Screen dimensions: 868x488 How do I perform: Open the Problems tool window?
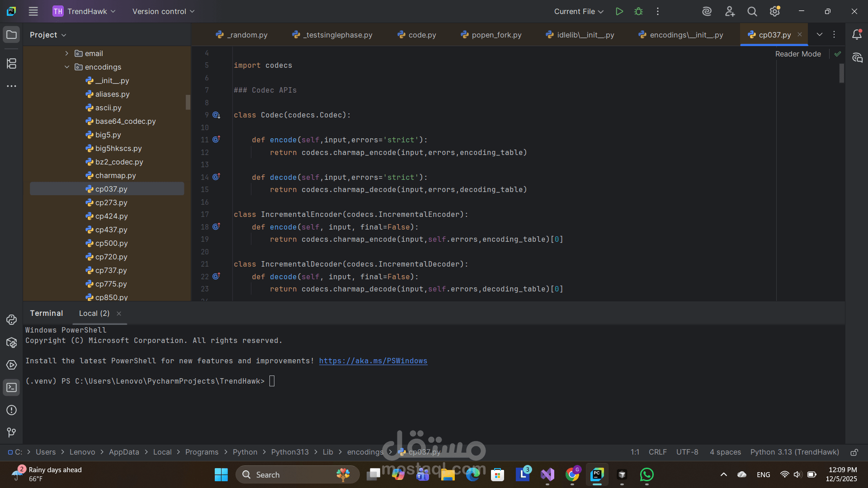pyautogui.click(x=11, y=410)
